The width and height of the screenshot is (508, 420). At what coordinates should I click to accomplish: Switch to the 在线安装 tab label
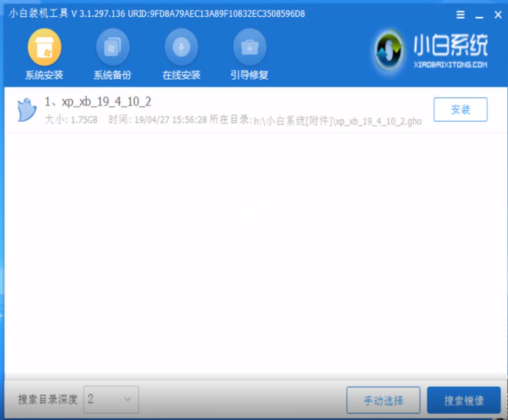pos(181,75)
